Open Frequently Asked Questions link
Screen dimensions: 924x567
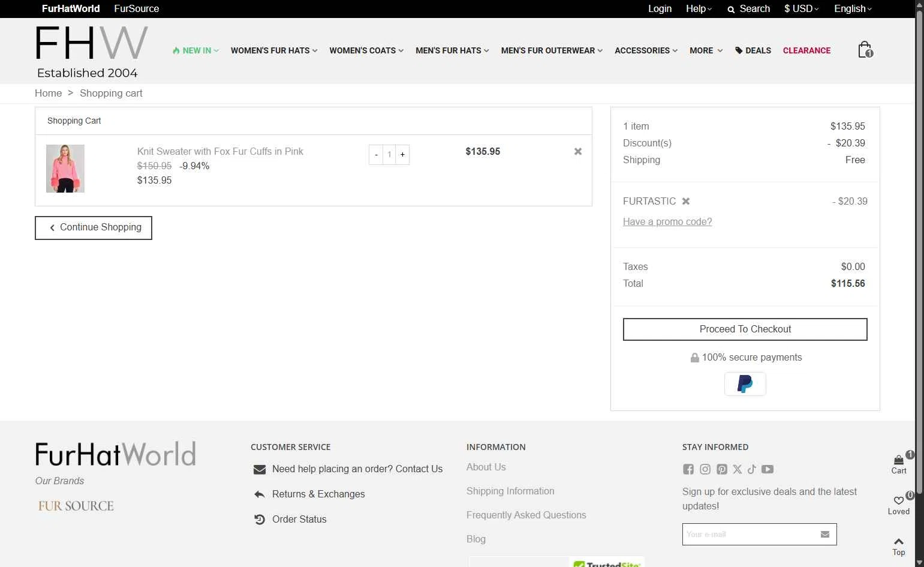pyautogui.click(x=526, y=515)
